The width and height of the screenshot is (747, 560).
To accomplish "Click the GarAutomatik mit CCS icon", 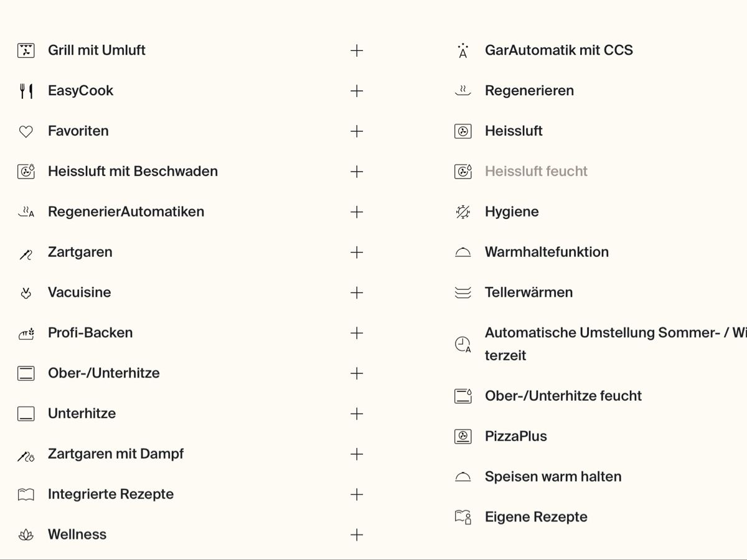I will pos(463,50).
